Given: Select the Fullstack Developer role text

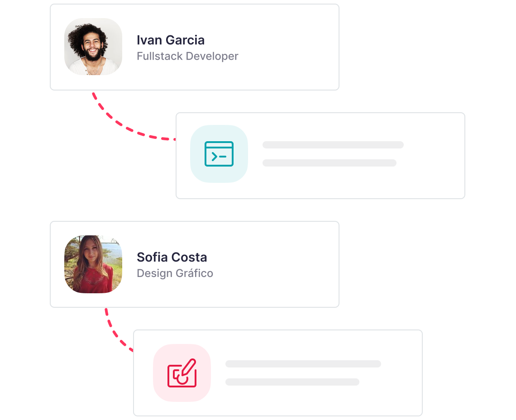Looking at the screenshot, I should [187, 56].
